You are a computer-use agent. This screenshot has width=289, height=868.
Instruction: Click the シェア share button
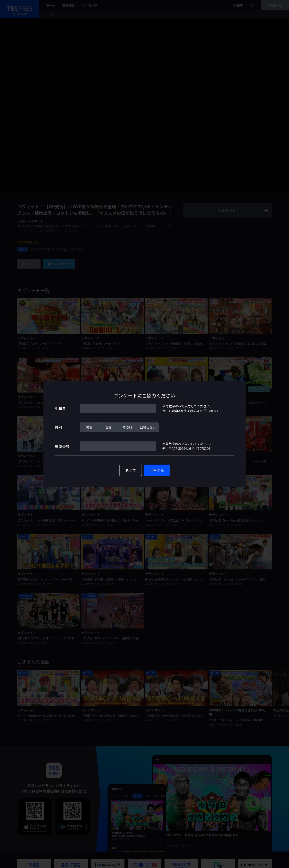pos(29,264)
